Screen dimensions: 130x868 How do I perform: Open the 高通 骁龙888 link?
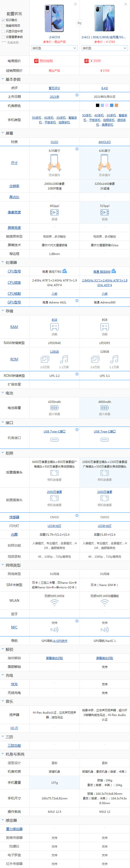tap(102, 272)
